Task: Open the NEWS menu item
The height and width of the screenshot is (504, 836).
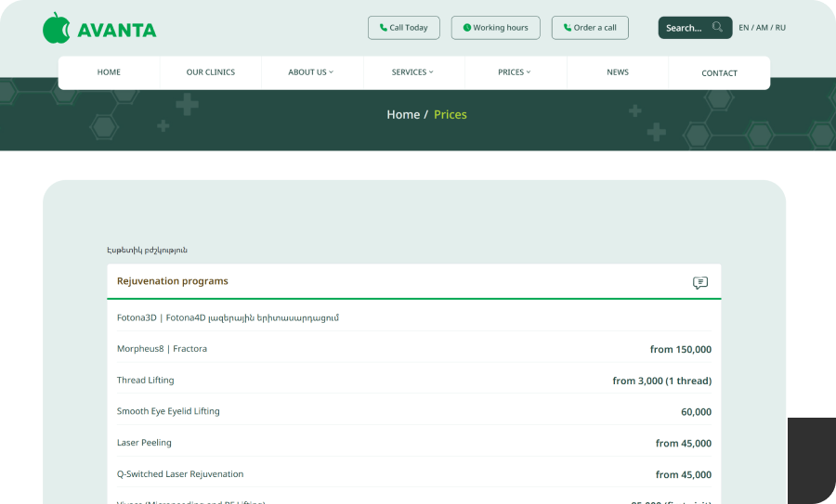Action: [x=618, y=72]
